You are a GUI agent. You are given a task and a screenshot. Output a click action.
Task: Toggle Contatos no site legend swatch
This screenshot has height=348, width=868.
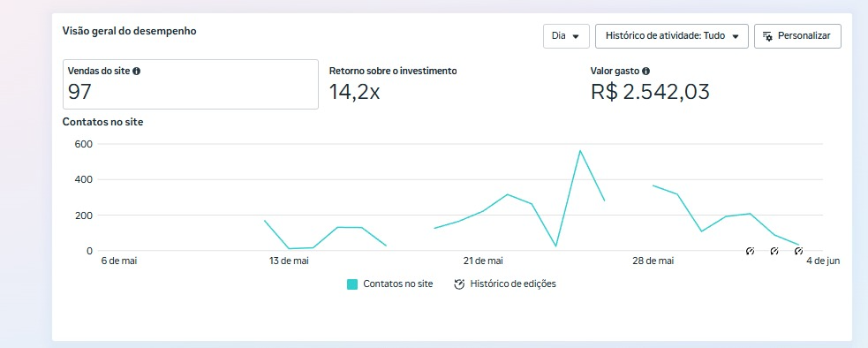[x=352, y=284]
